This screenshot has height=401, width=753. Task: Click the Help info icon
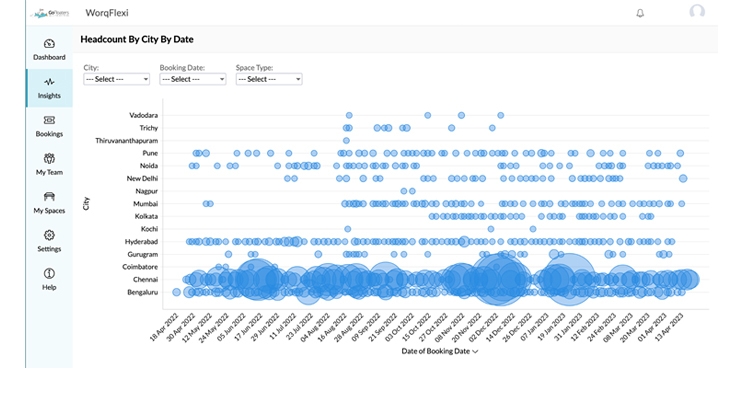point(49,273)
